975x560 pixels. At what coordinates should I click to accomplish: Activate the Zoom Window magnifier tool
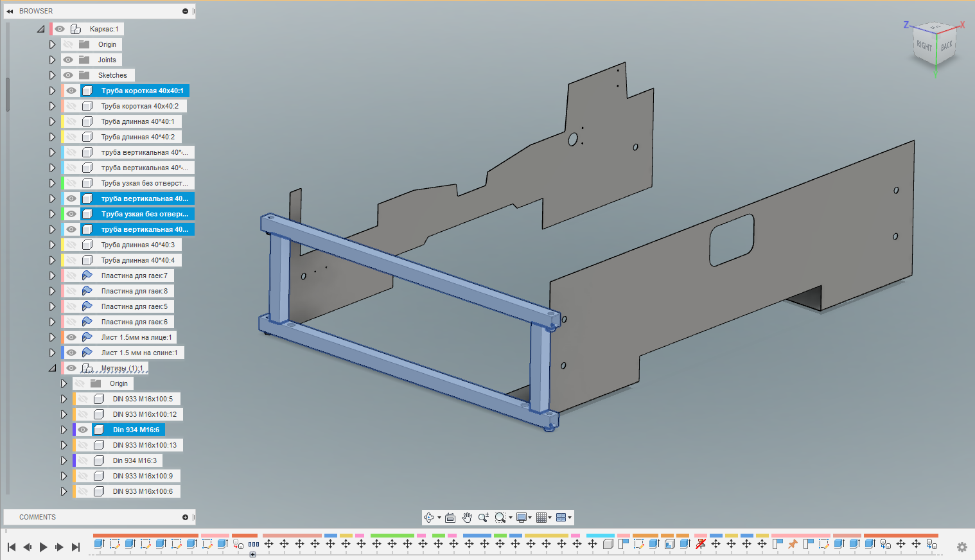500,518
